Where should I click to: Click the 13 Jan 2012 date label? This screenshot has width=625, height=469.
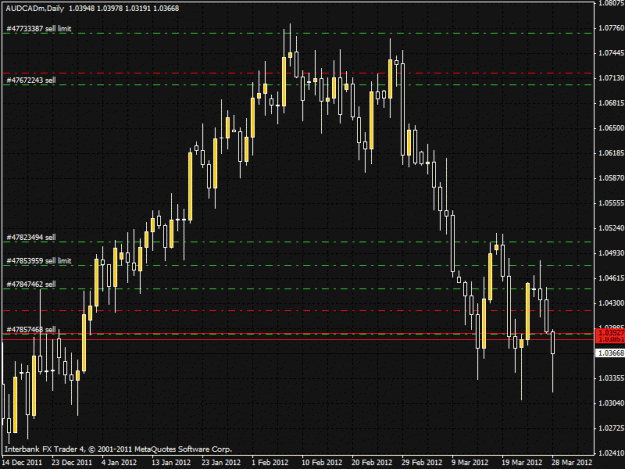tap(171, 462)
